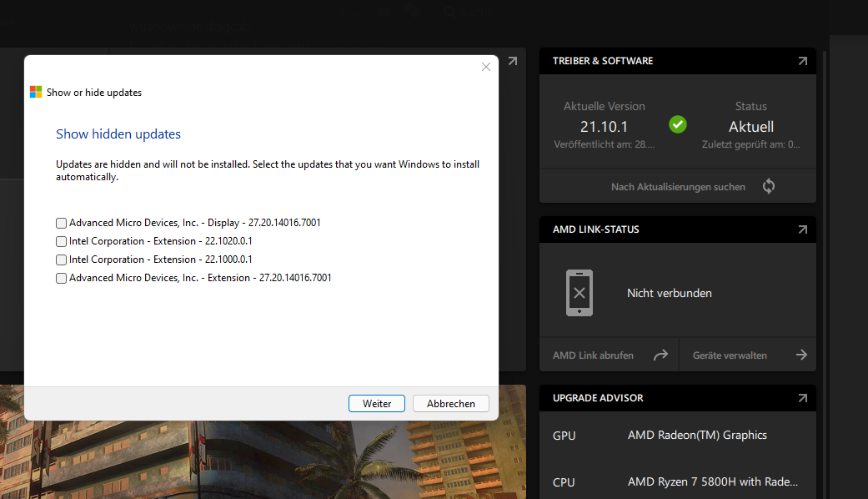Click the share arrow next to AMD Link abrufen
The width and height of the screenshot is (868, 499).
point(660,355)
